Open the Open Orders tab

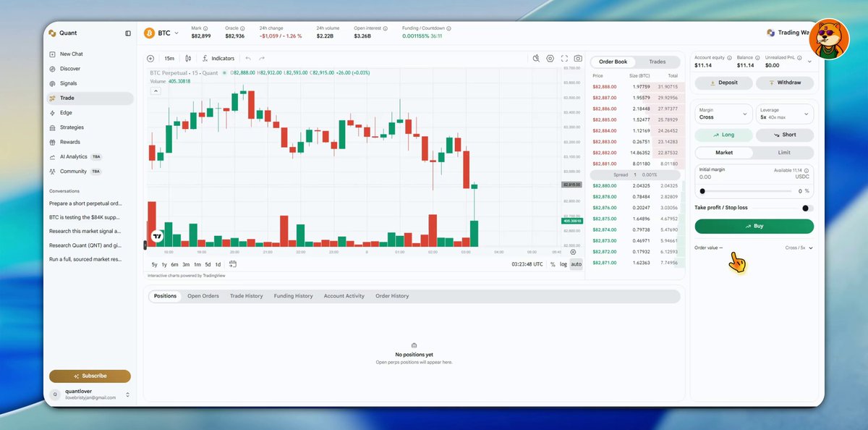click(x=203, y=296)
